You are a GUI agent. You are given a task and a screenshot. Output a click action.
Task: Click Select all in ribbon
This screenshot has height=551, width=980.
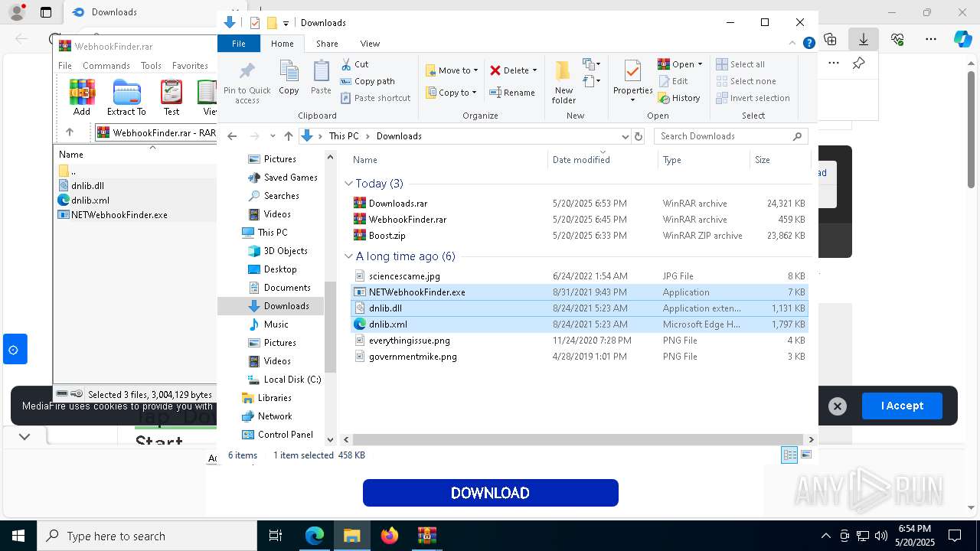tap(740, 64)
